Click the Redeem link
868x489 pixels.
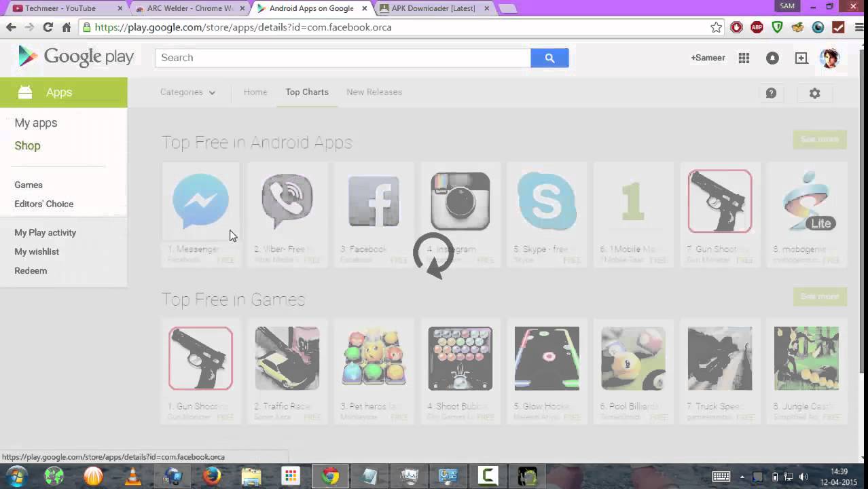pyautogui.click(x=31, y=270)
